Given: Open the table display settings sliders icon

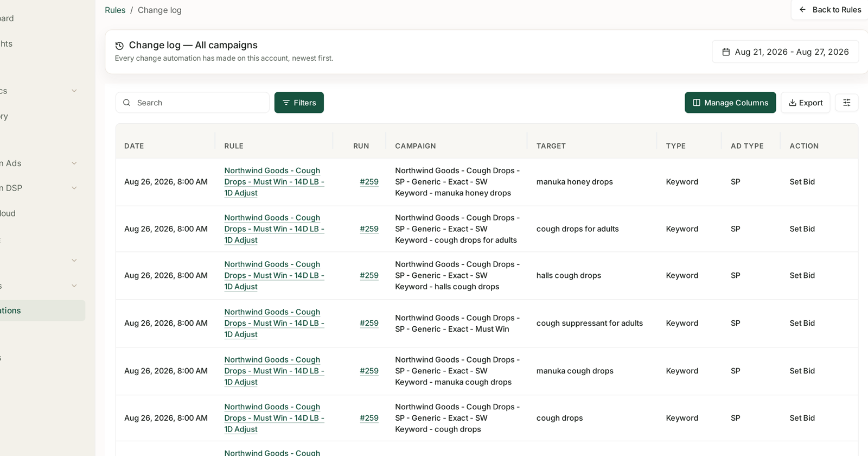Looking at the screenshot, I should (x=846, y=103).
